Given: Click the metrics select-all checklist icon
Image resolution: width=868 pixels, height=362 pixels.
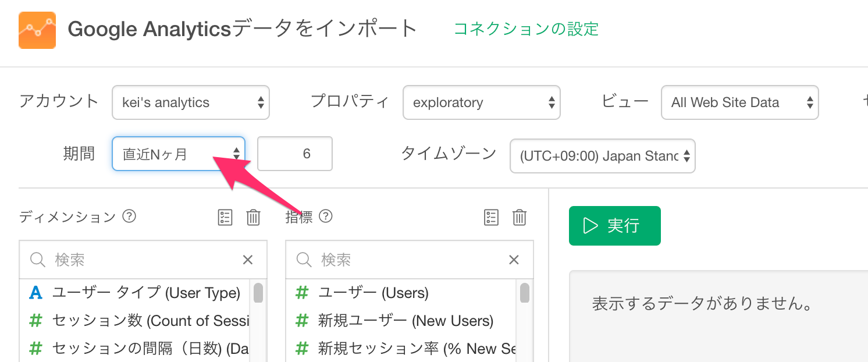Looking at the screenshot, I should pos(492,217).
